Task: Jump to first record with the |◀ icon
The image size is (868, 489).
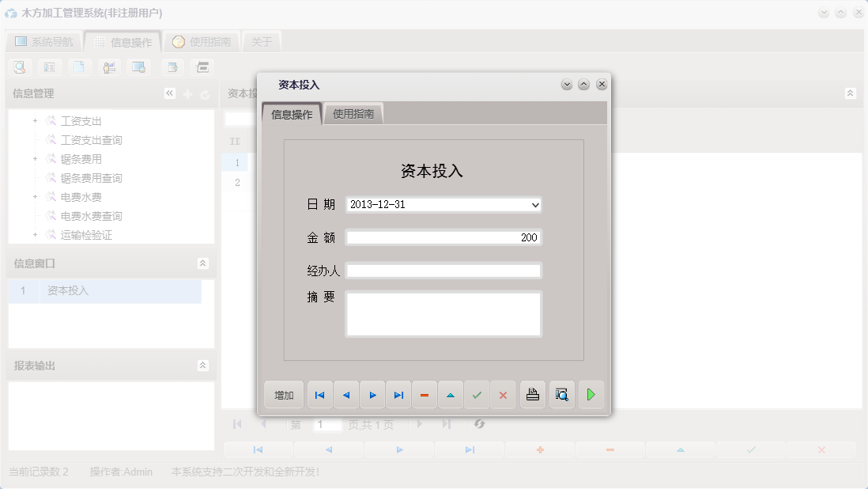Action: (x=319, y=394)
